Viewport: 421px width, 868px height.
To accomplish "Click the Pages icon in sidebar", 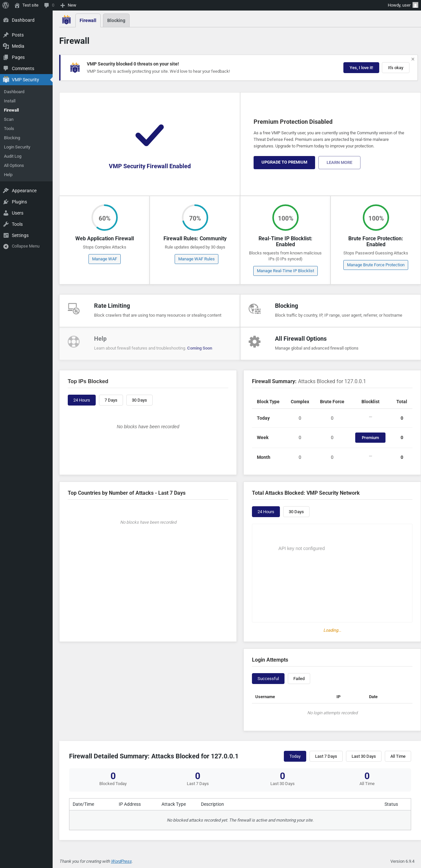I will [x=6, y=57].
